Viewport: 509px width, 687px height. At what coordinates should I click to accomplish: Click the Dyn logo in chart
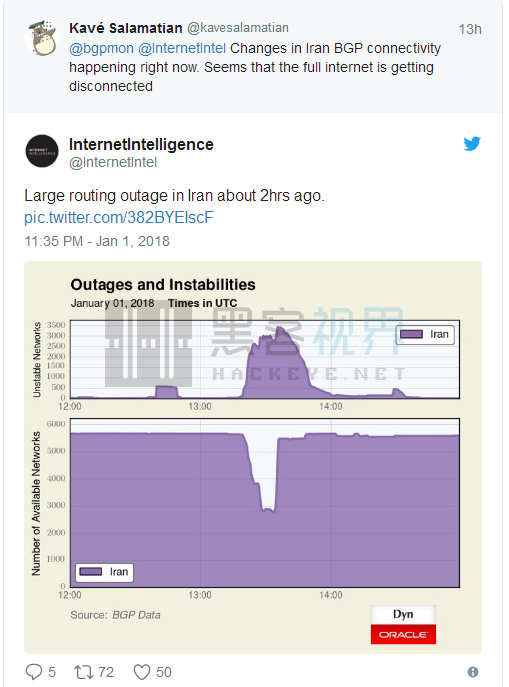[403, 615]
